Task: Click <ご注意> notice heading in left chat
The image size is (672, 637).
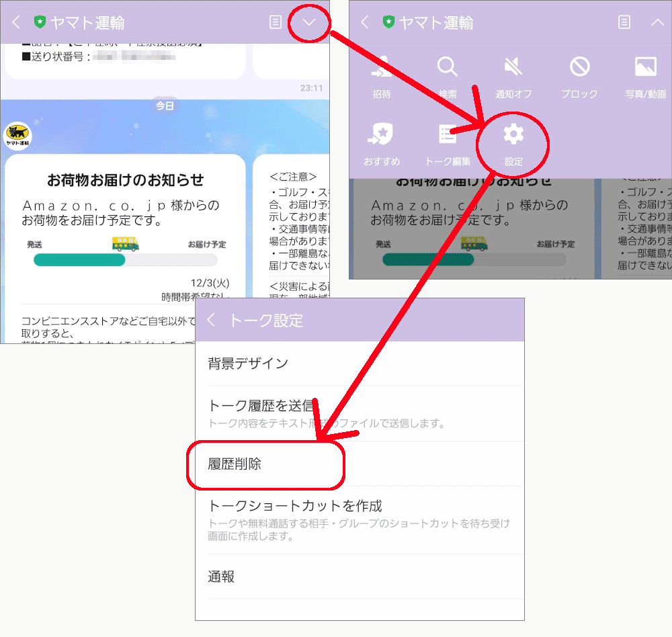Action: click(293, 177)
